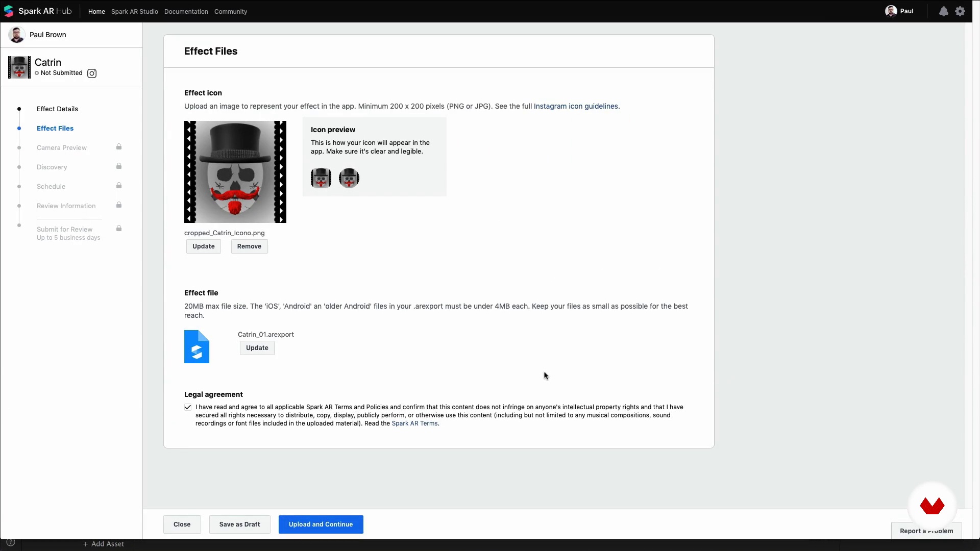Click Paul profile avatar in top bar
980x551 pixels.
[891, 11]
